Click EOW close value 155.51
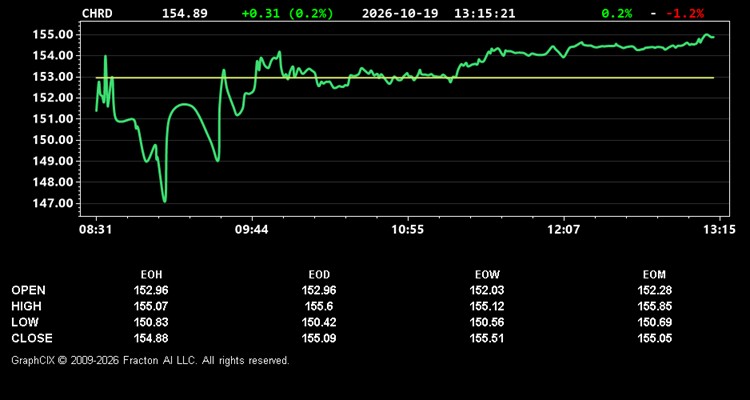 [x=487, y=338]
